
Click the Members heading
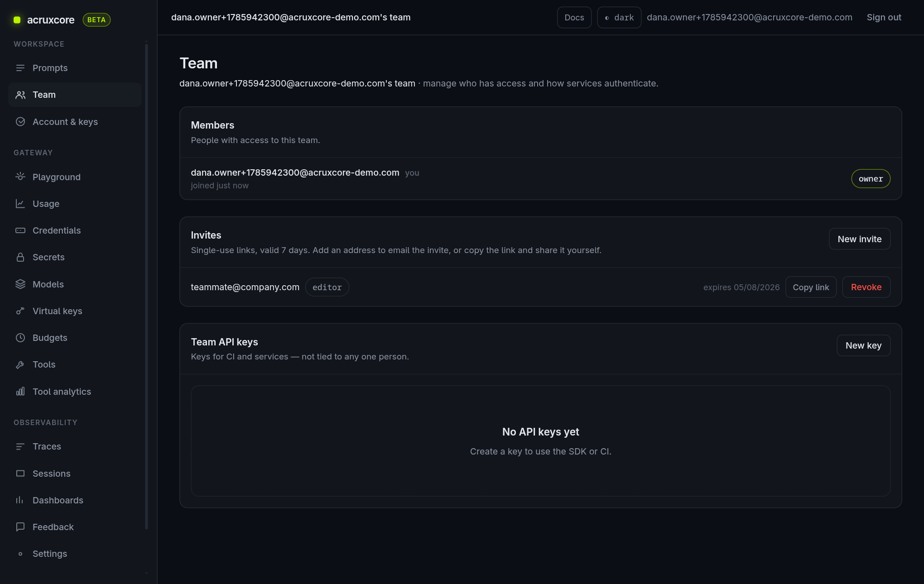pyautogui.click(x=212, y=125)
